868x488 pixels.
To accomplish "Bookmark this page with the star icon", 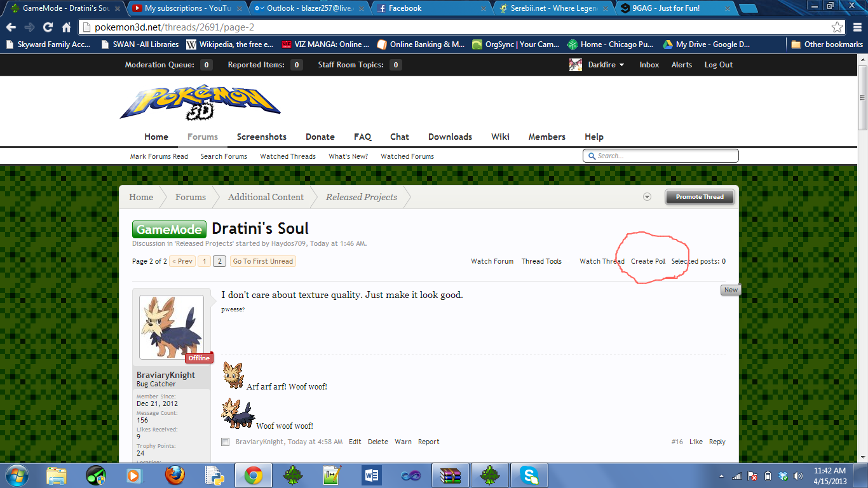I will [837, 27].
